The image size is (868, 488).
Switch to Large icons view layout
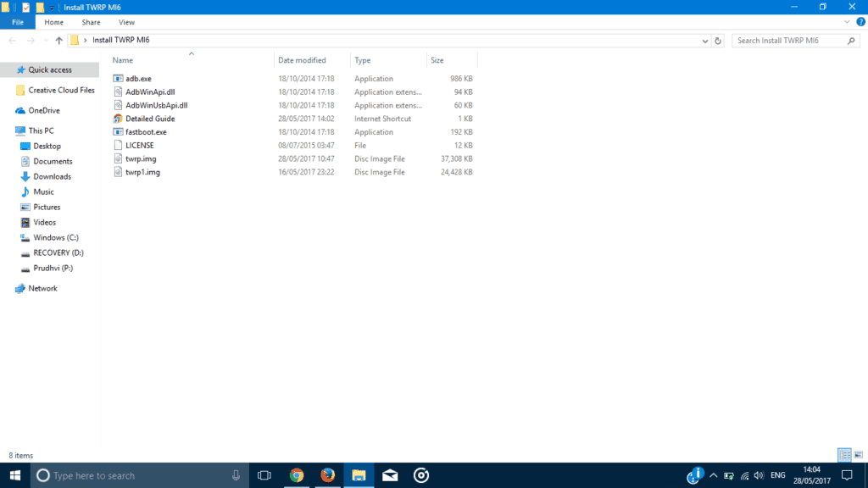click(859, 455)
